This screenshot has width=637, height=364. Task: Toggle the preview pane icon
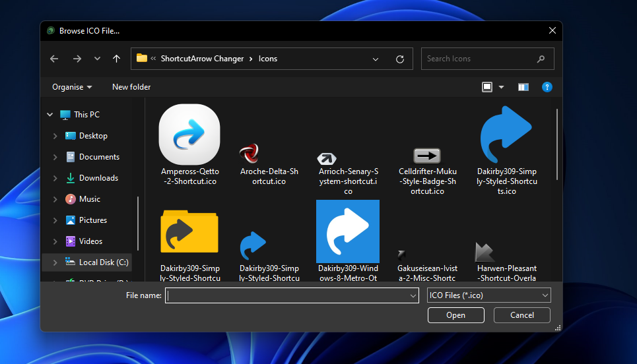[x=523, y=87]
